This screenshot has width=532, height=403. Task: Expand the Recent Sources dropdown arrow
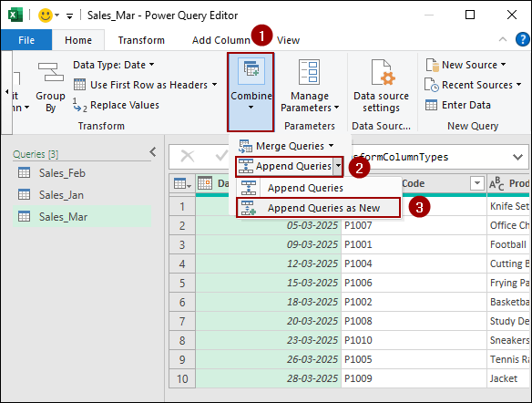click(518, 84)
